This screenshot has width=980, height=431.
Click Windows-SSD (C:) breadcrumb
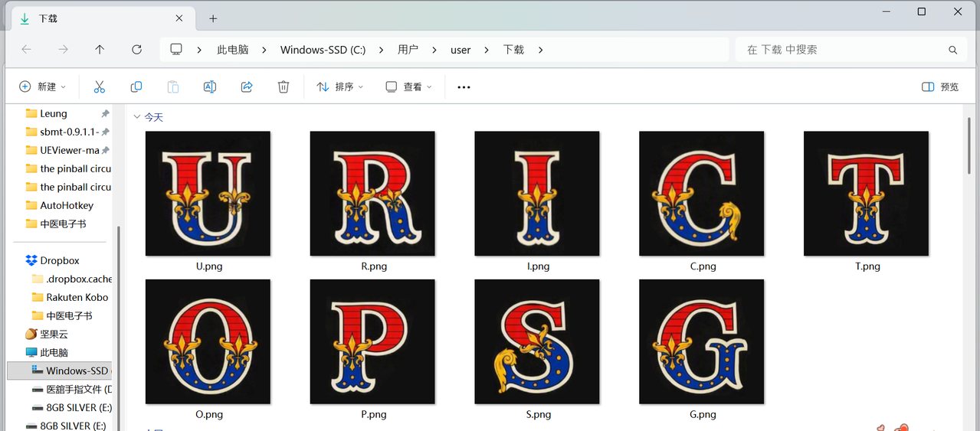[323, 50]
